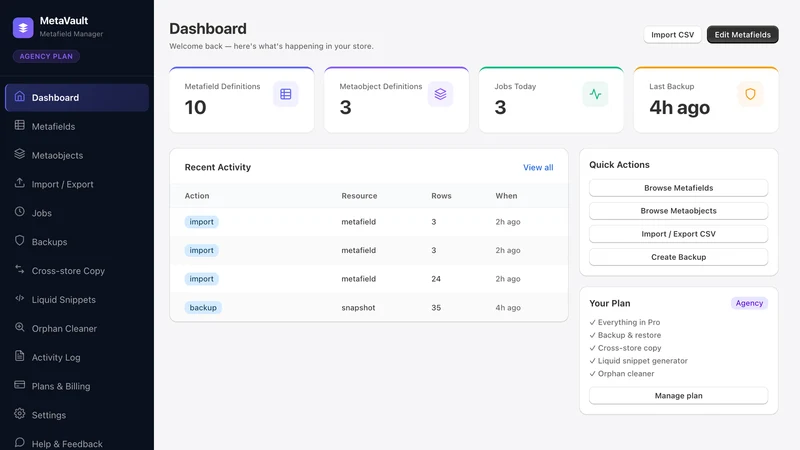Click Liquid snippet generator plan feature
This screenshot has width=800, height=450.
coord(639,361)
